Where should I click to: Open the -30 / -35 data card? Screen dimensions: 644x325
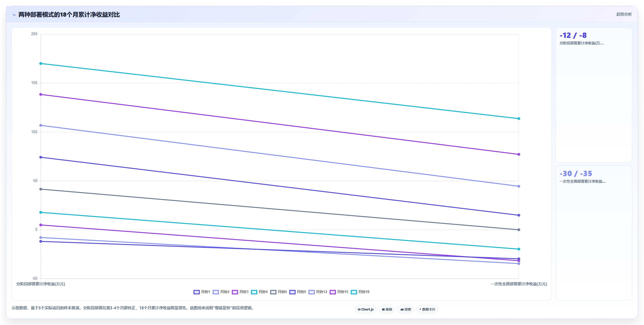tap(594, 233)
